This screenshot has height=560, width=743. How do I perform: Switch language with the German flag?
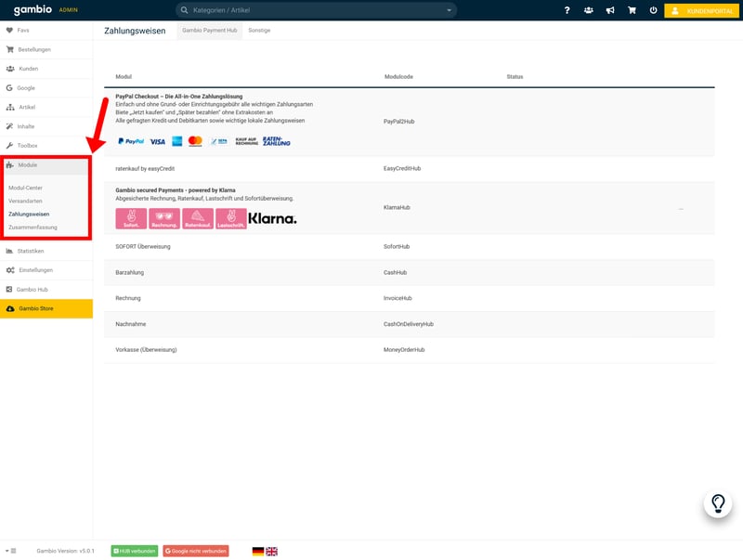click(257, 551)
